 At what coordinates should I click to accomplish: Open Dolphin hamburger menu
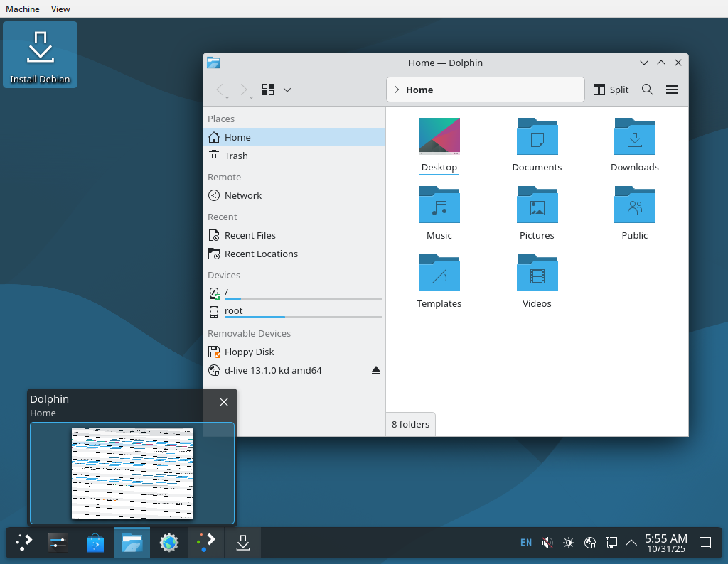671,90
